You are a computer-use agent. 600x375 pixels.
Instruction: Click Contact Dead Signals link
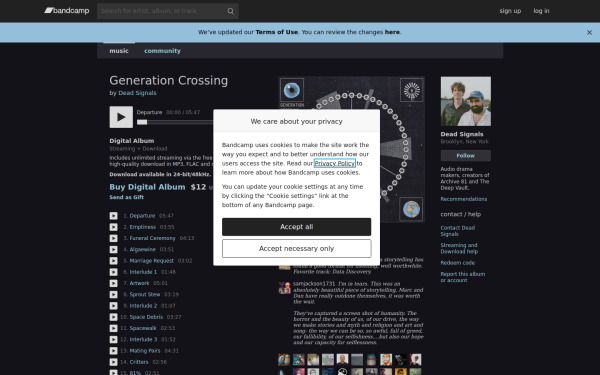point(458,231)
